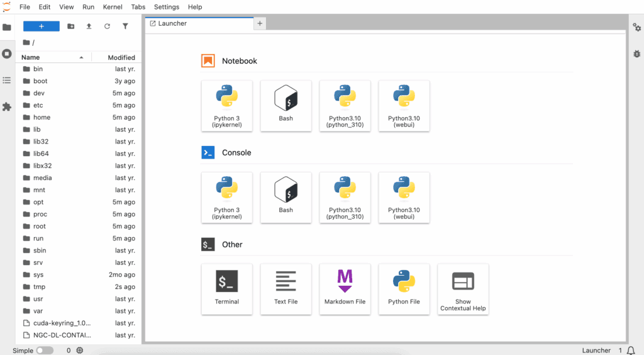Open the home folder in file list
644x355 pixels.
coord(42,117)
